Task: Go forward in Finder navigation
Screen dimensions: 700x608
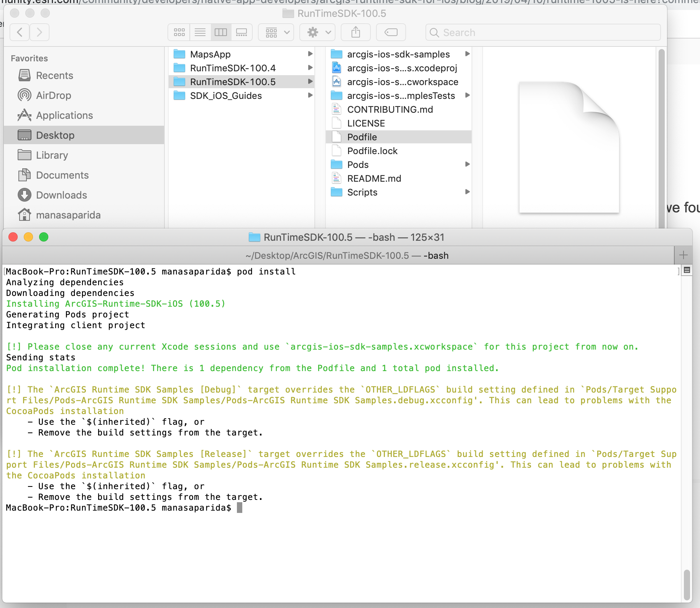Action: click(x=39, y=32)
